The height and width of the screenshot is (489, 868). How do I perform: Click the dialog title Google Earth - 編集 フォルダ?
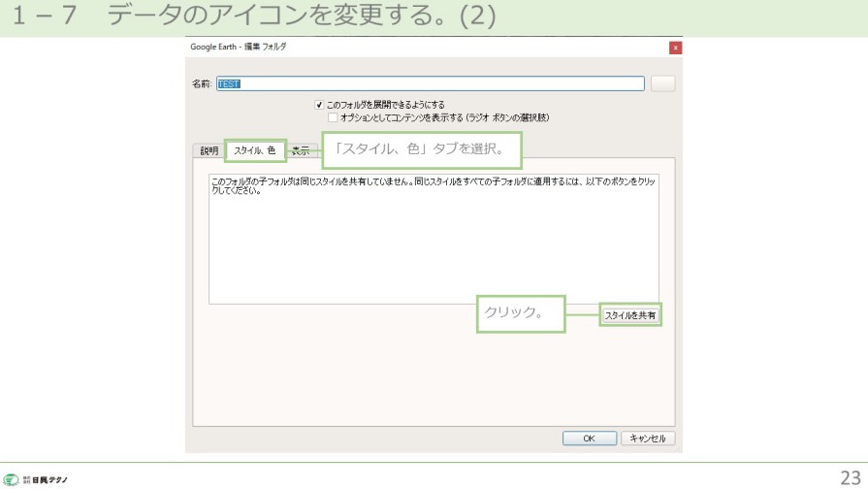(x=238, y=48)
